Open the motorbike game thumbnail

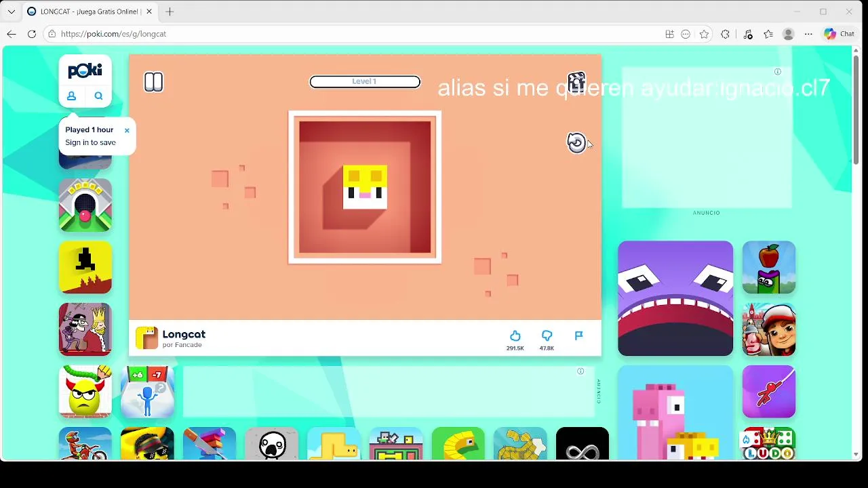point(85,445)
